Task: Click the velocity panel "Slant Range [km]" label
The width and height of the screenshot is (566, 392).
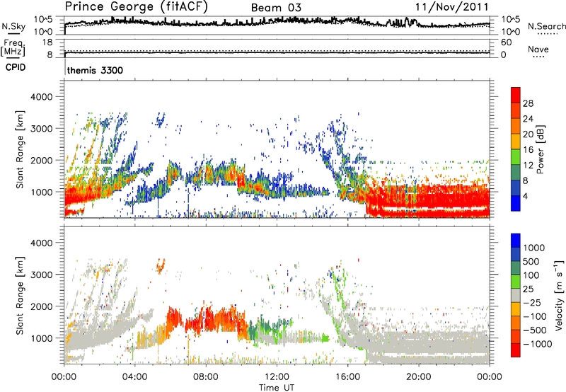Action: 20,295
